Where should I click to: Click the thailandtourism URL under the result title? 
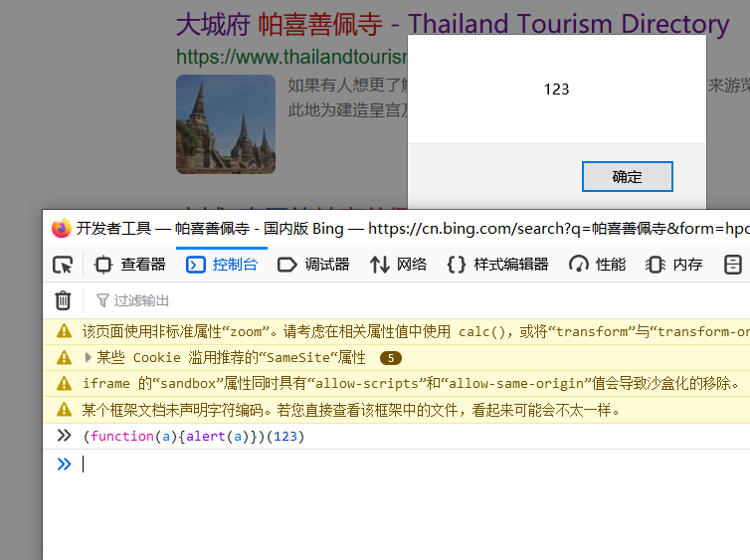[x=291, y=57]
